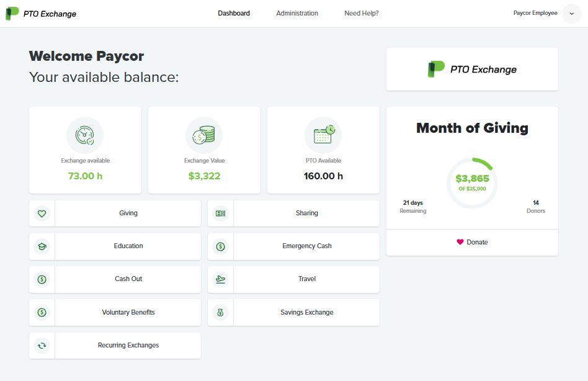Click the $3,865 donation amount
Screen dimensions: 588x381
[472, 179]
